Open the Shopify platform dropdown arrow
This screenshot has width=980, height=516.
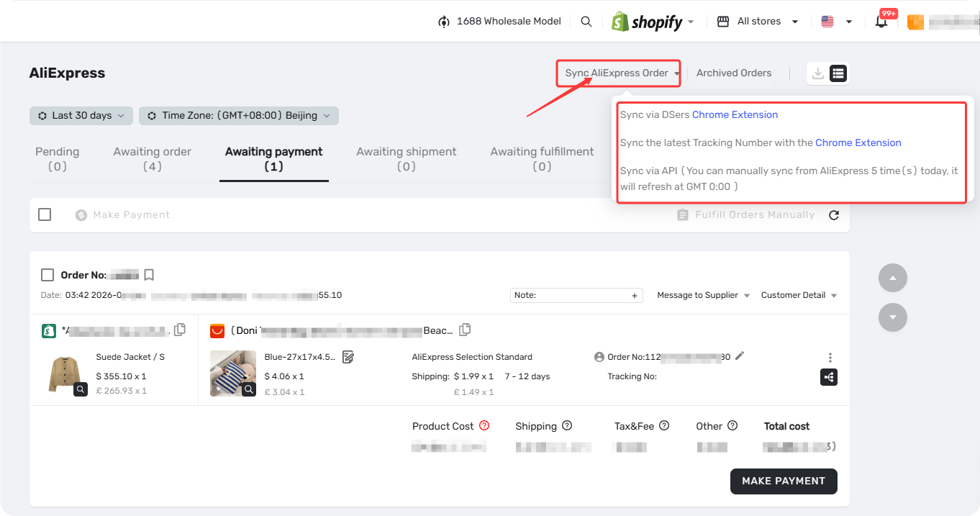pyautogui.click(x=691, y=22)
